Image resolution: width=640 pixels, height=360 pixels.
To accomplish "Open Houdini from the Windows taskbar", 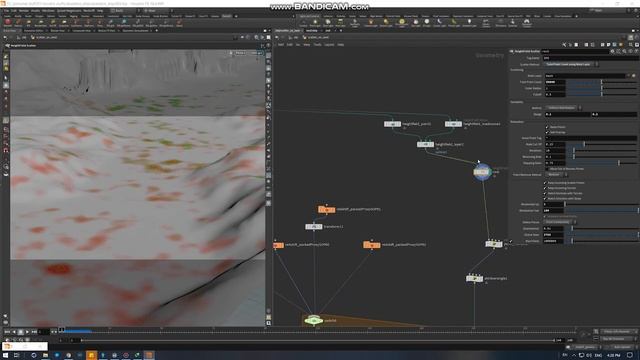I will 149,356.
